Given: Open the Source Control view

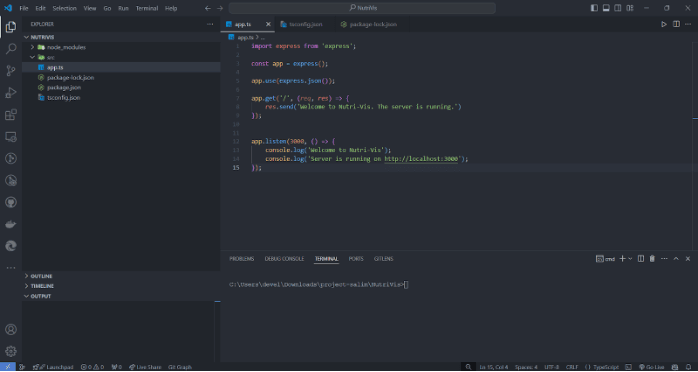Looking at the screenshot, I should 11,71.
